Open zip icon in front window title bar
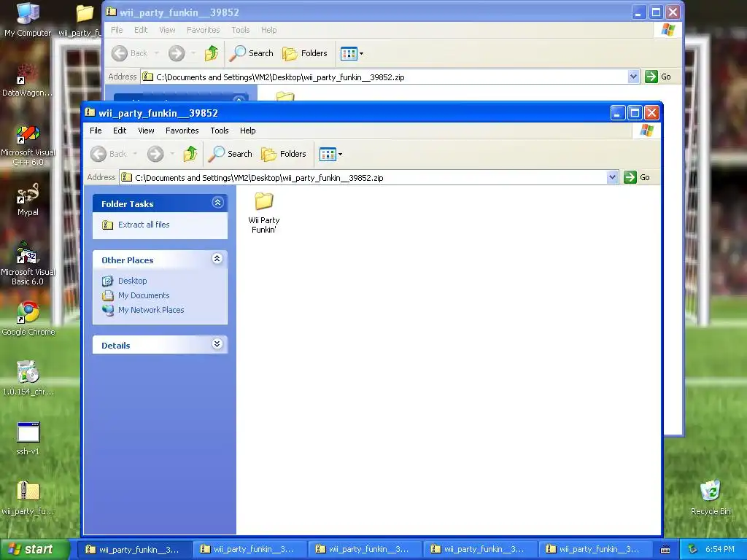 (90, 112)
